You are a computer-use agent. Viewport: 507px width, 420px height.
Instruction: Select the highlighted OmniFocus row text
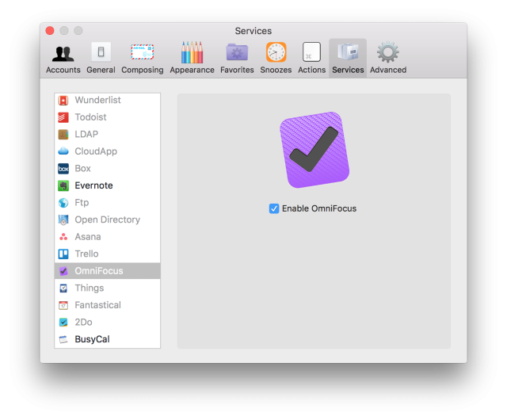99,271
